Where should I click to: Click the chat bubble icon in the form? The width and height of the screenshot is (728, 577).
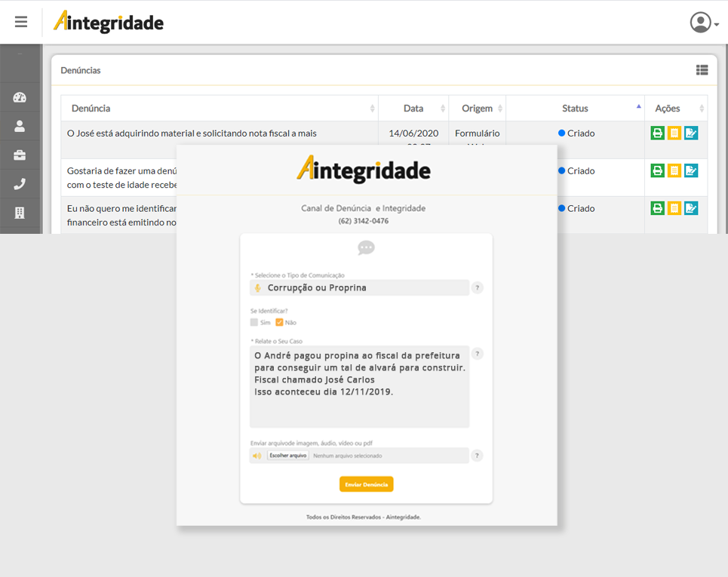click(x=367, y=248)
